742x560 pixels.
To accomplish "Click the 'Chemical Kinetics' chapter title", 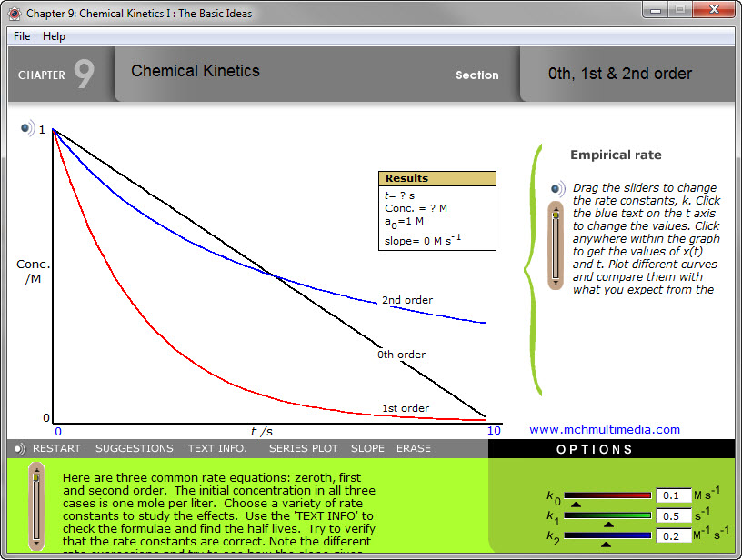I will [x=196, y=71].
